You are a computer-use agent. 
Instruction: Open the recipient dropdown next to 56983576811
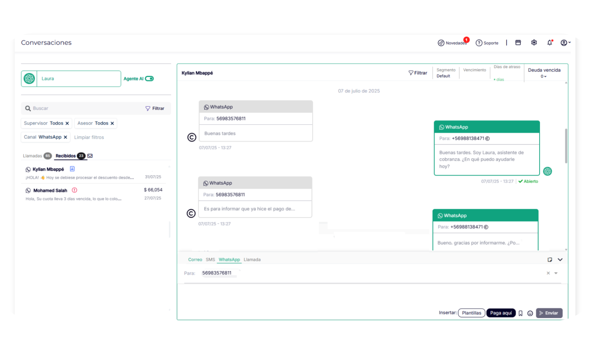tap(556, 273)
